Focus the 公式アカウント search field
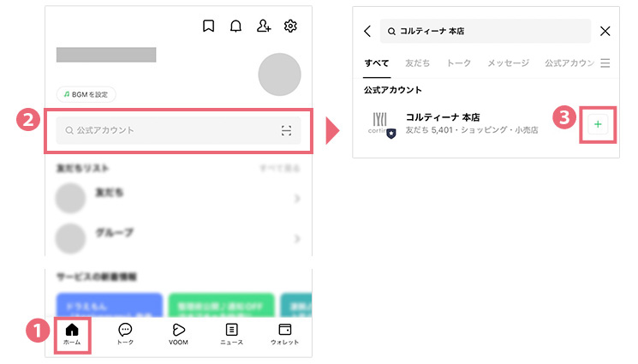This screenshot has width=638, height=364. click(178, 130)
